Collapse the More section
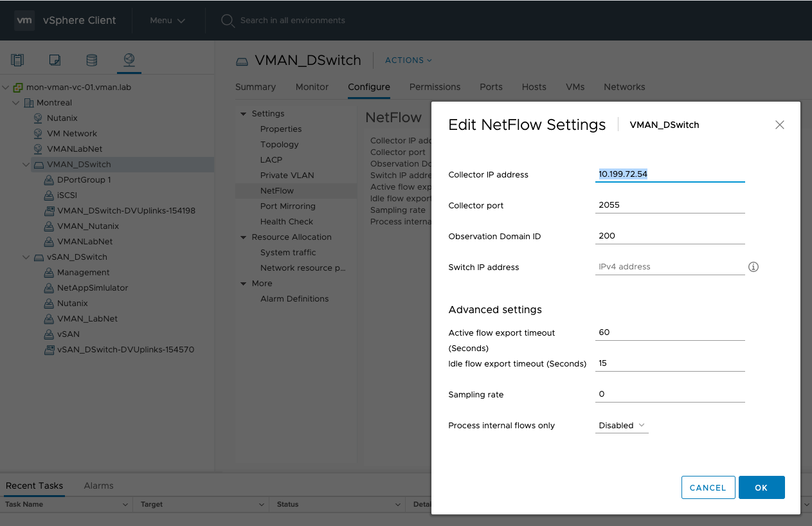The height and width of the screenshot is (526, 812). pos(244,284)
